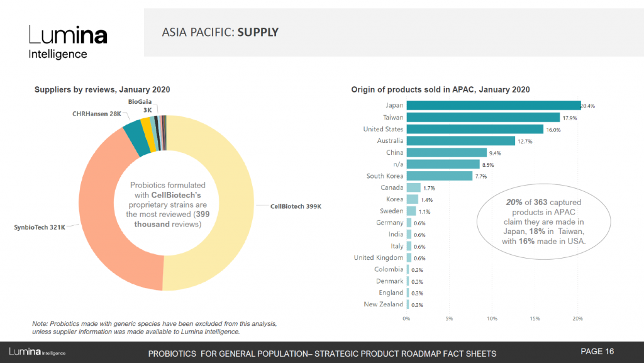
Task: Select the "Australia" axis label
Action: point(390,141)
